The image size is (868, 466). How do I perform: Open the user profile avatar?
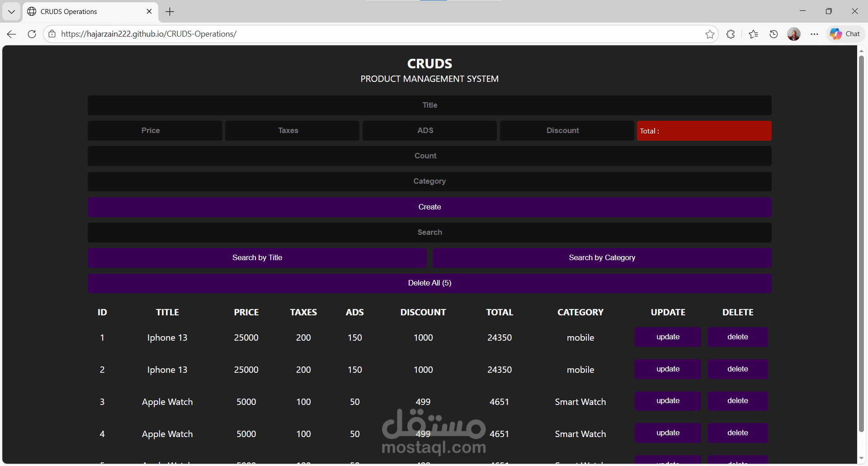pyautogui.click(x=794, y=34)
